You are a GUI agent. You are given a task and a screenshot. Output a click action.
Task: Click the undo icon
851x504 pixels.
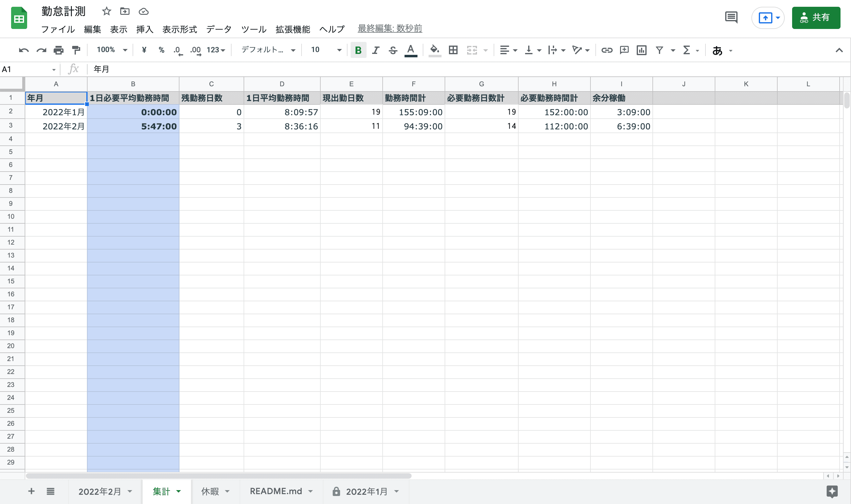(23, 50)
